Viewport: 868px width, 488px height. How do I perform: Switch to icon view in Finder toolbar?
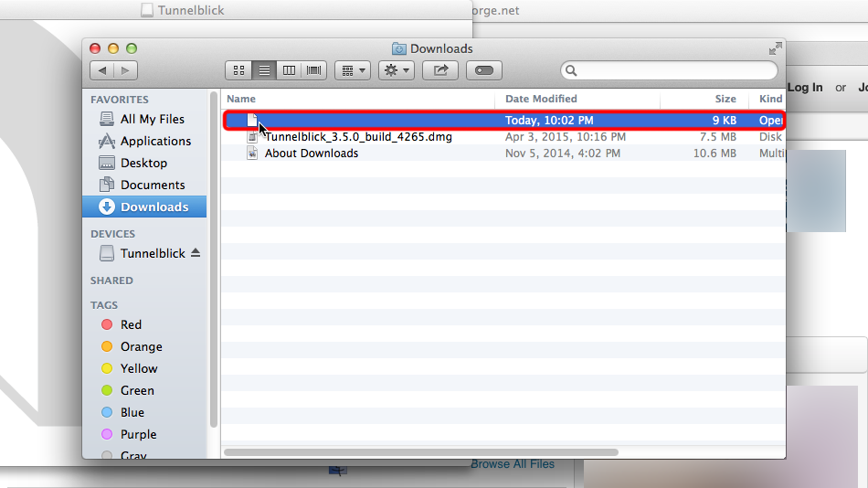point(238,70)
